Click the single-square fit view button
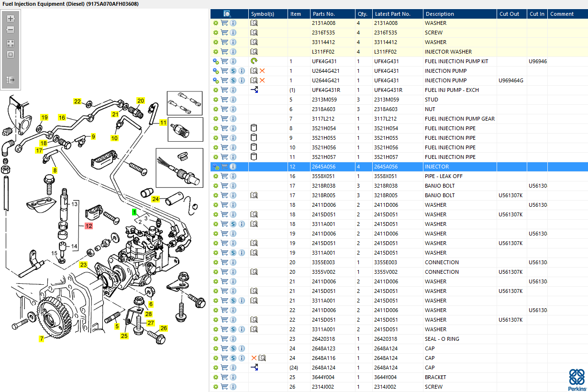588x392 pixels. (x=11, y=55)
